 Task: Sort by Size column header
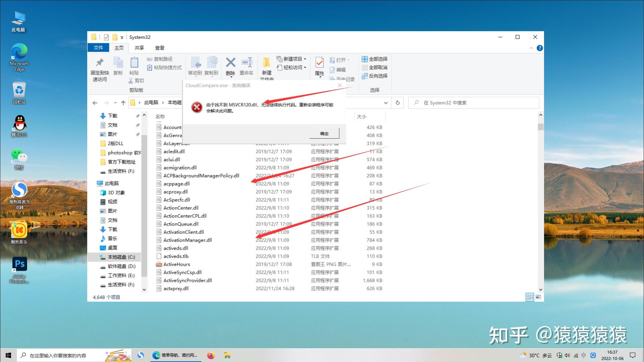pos(362,117)
